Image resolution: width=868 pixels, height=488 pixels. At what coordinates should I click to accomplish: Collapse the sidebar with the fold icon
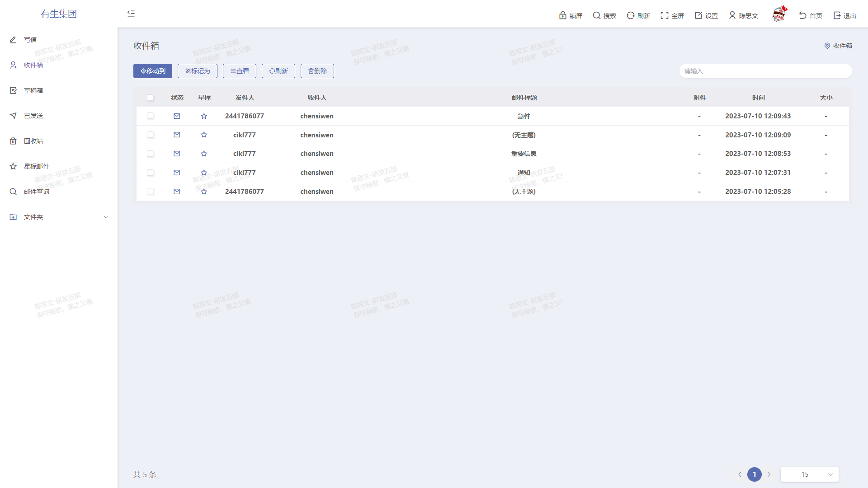[131, 14]
